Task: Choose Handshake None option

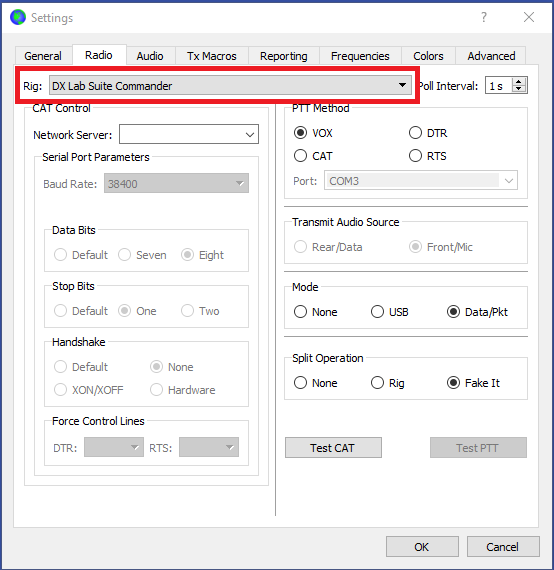Action: pyautogui.click(x=172, y=367)
